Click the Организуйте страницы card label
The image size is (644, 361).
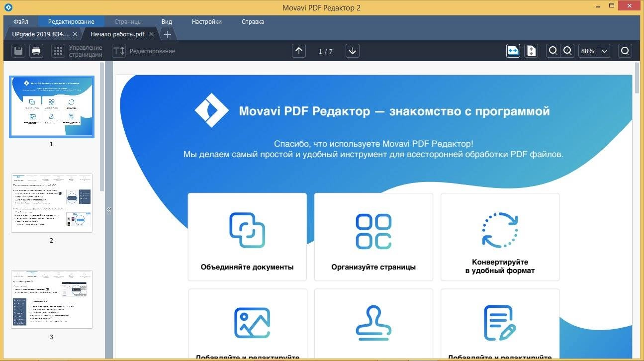pyautogui.click(x=373, y=267)
